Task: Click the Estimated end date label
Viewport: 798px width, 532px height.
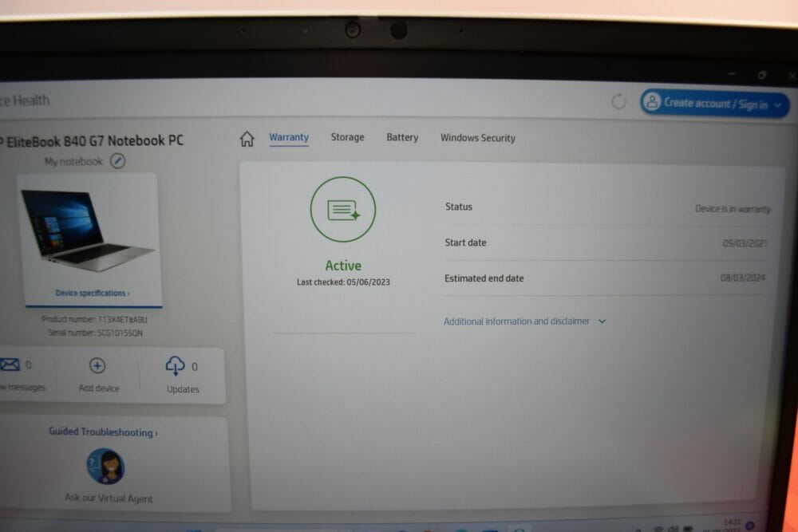Action: pos(484,278)
